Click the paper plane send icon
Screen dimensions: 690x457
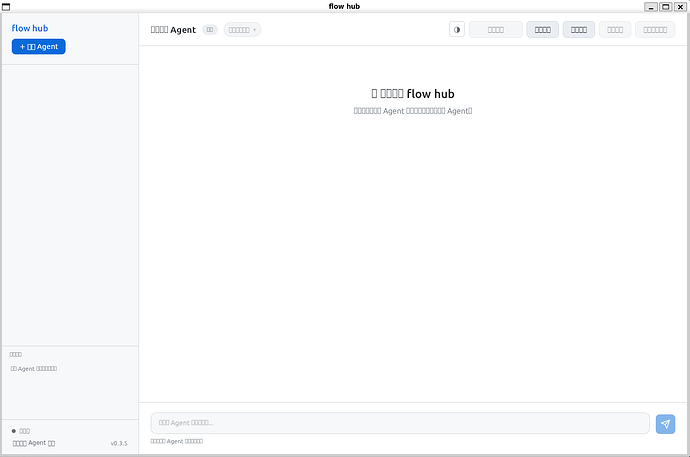[x=665, y=424]
